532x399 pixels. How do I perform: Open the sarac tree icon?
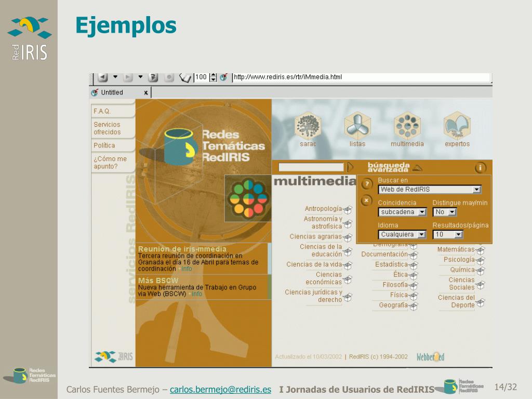[308, 125]
